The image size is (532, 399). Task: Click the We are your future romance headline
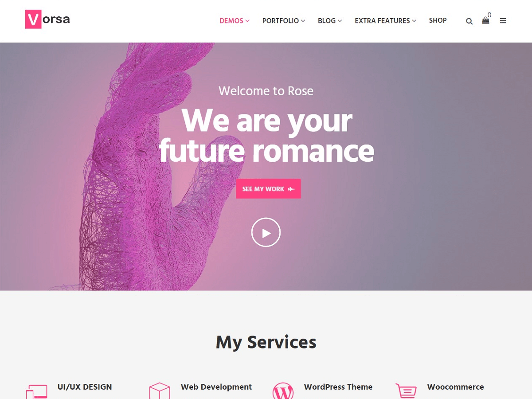pos(266,136)
